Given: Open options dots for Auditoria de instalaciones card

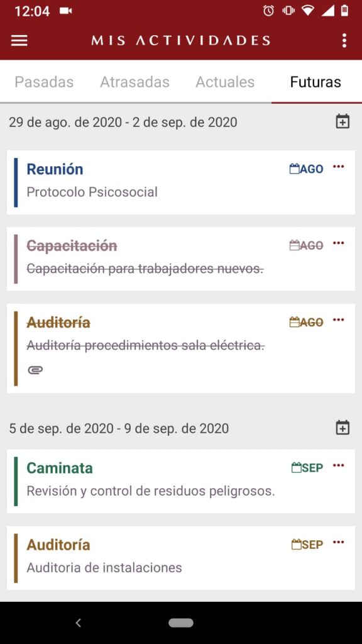Looking at the screenshot, I should [338, 541].
